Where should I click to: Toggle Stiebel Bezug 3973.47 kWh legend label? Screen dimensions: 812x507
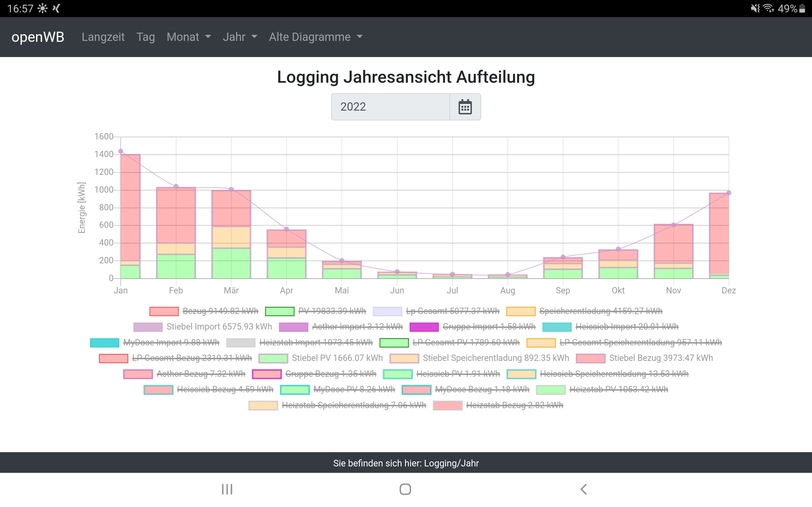pyautogui.click(x=661, y=358)
